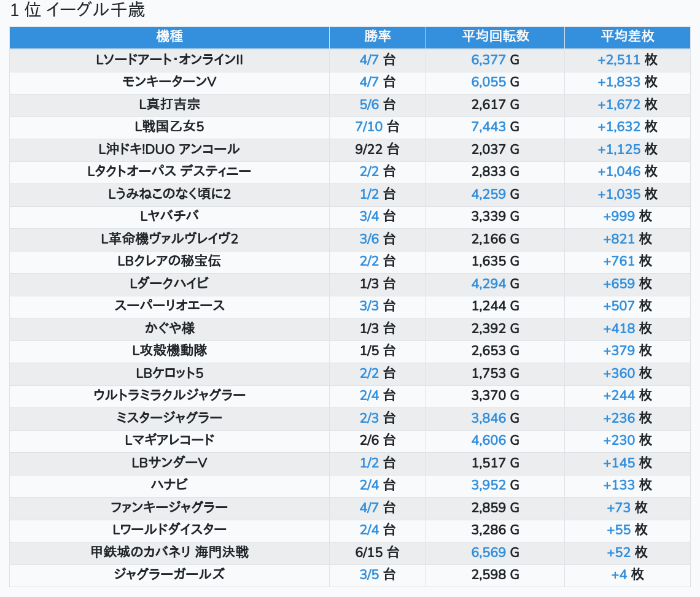Click the +2,511 枚 average difference value
700x597 pixels.
[x=627, y=60]
